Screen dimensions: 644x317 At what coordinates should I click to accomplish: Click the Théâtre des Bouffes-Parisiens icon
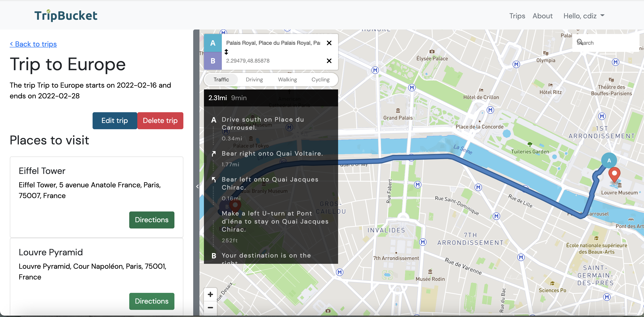point(611,80)
